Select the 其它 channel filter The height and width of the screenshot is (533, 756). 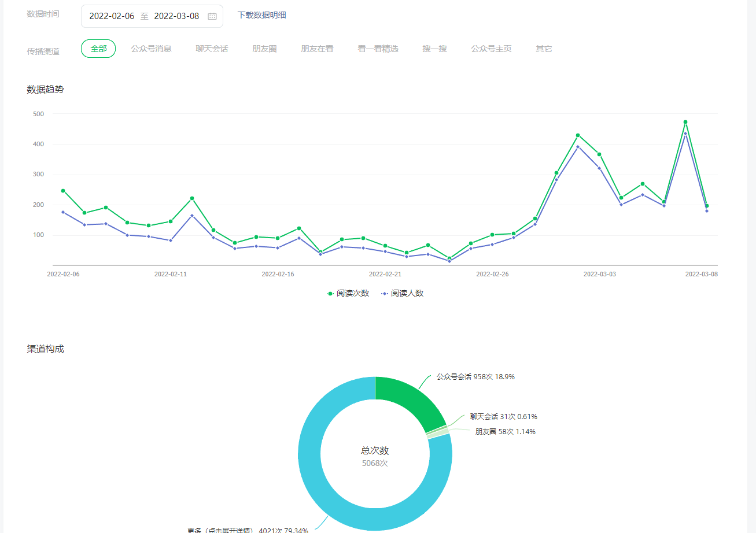[544, 49]
